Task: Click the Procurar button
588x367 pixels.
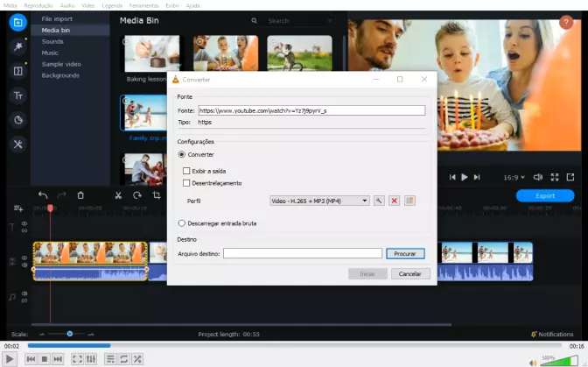Action: pos(405,254)
